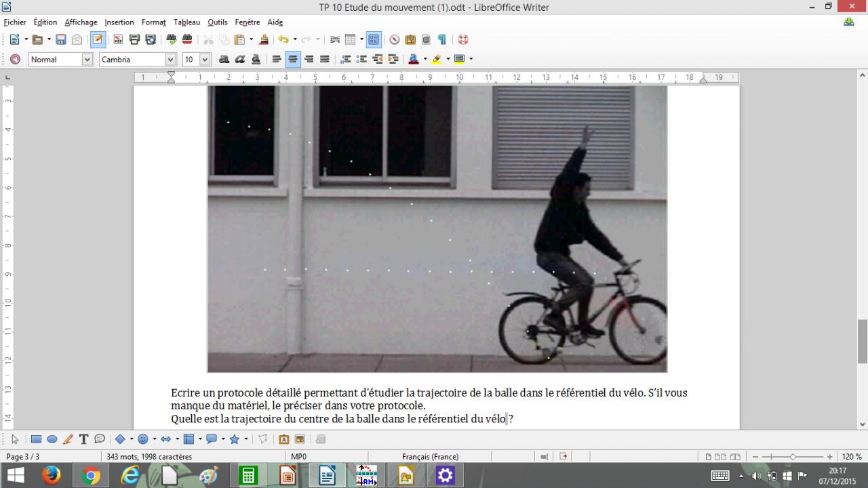
Task: Toggle the Nonprinting Characters pilcrow
Action: [442, 39]
